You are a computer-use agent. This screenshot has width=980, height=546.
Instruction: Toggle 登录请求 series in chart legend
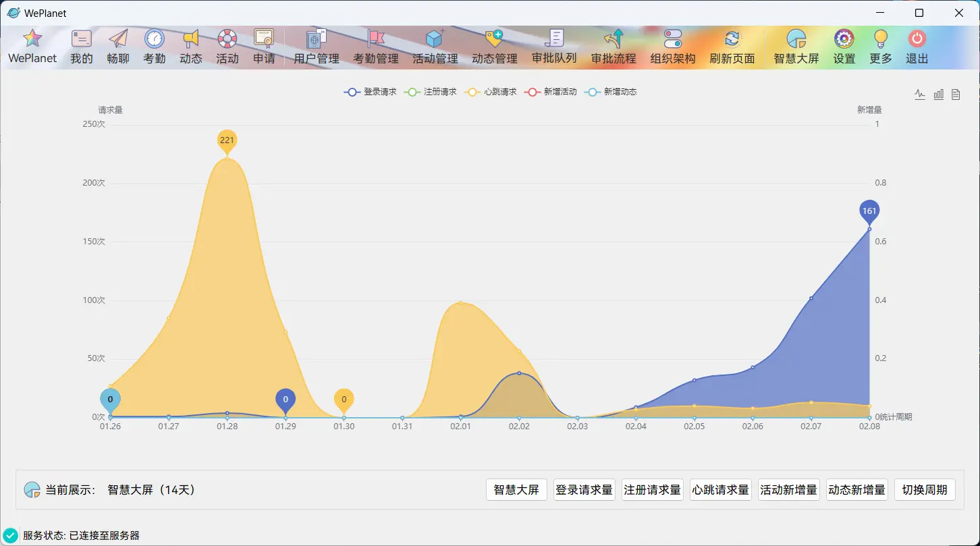370,92
